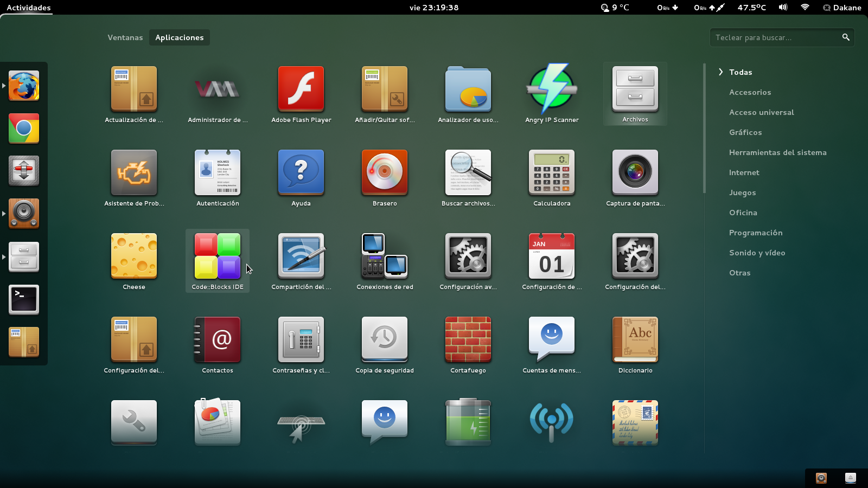This screenshot has height=488, width=868.
Task: Launch Google Chrome from dash
Action: point(24,129)
